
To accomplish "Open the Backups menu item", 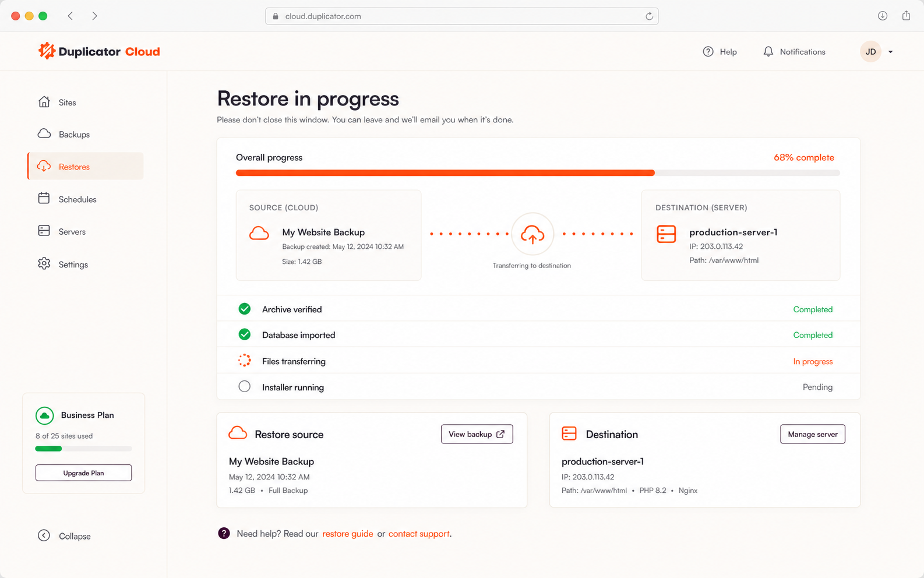I will click(x=86, y=134).
